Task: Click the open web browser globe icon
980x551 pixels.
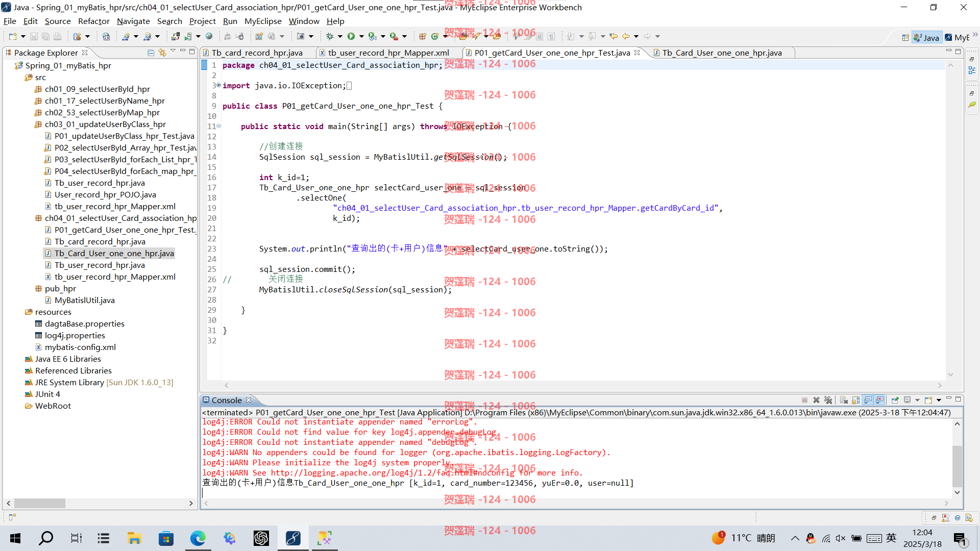Action: click(x=209, y=36)
